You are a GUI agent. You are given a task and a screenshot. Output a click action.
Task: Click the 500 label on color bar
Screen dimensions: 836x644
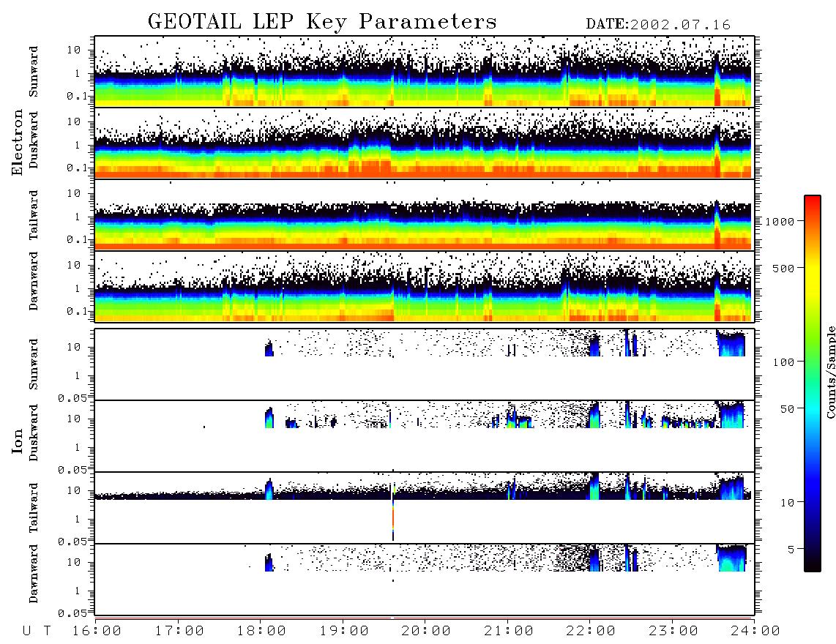[x=783, y=268]
